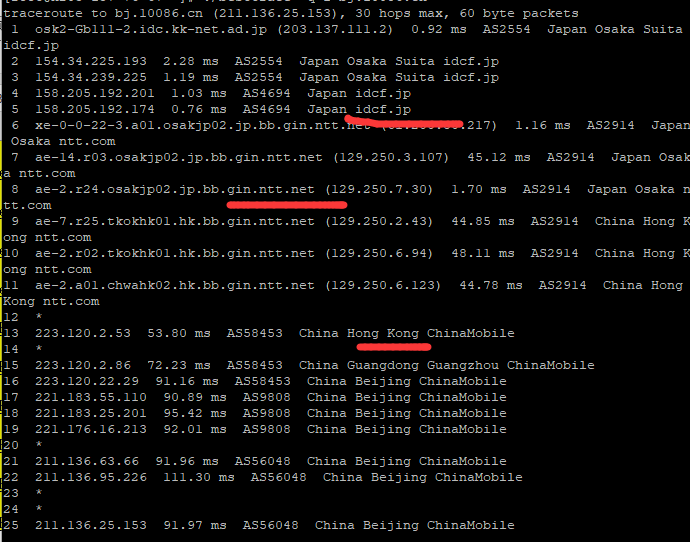
Task: Click hostname osk2-Gb111-2.idc.kk-net.ad.jp on hop 1
Action: (151, 30)
